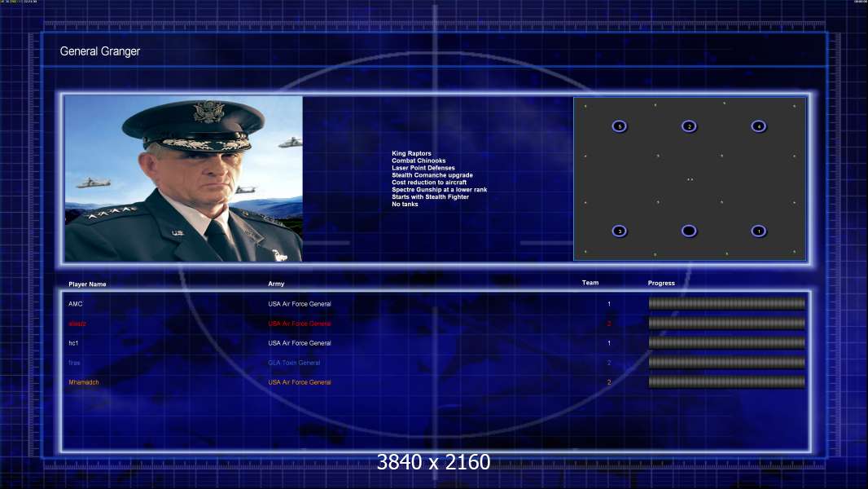Select player name "Mhamadch"
Image resolution: width=868 pixels, height=489 pixels.
pyautogui.click(x=84, y=382)
